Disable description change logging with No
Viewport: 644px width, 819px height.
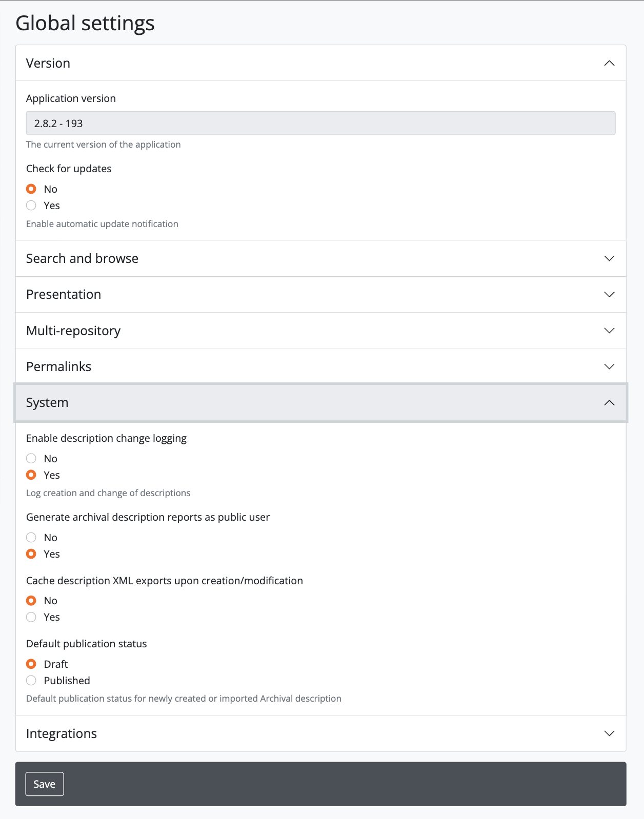tap(31, 459)
